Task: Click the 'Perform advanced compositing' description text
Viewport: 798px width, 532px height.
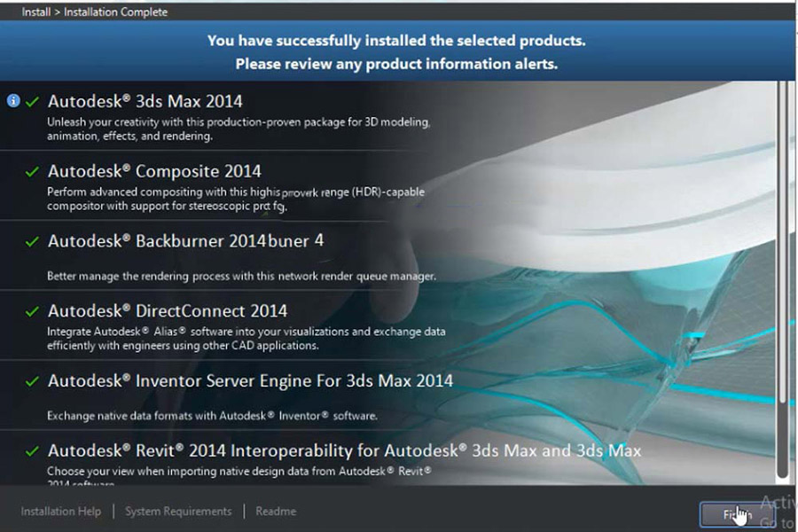Action: coord(236,199)
